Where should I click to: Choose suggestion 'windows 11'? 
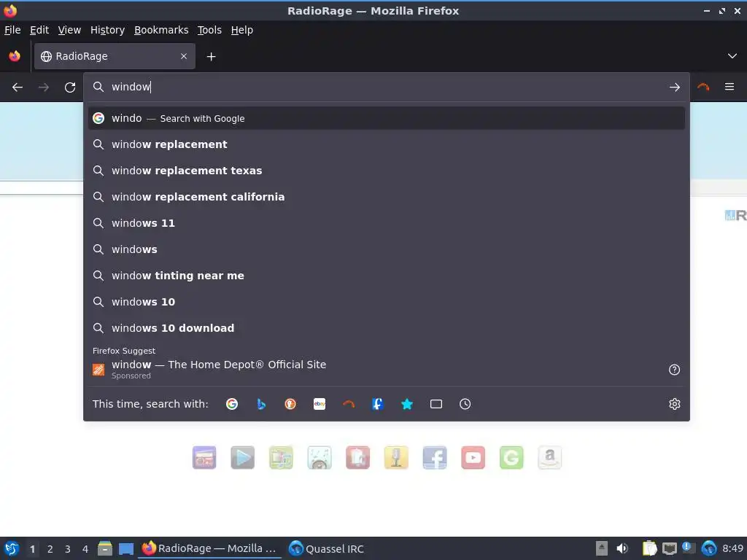click(x=387, y=223)
